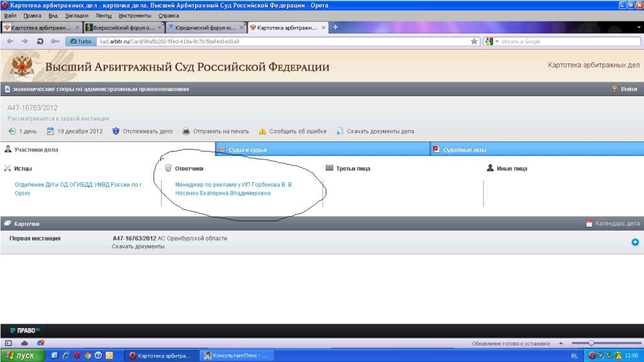Viewport: 644px width, 362px height.
Task: Open the Google search engine dropdown
Action: [491, 41]
